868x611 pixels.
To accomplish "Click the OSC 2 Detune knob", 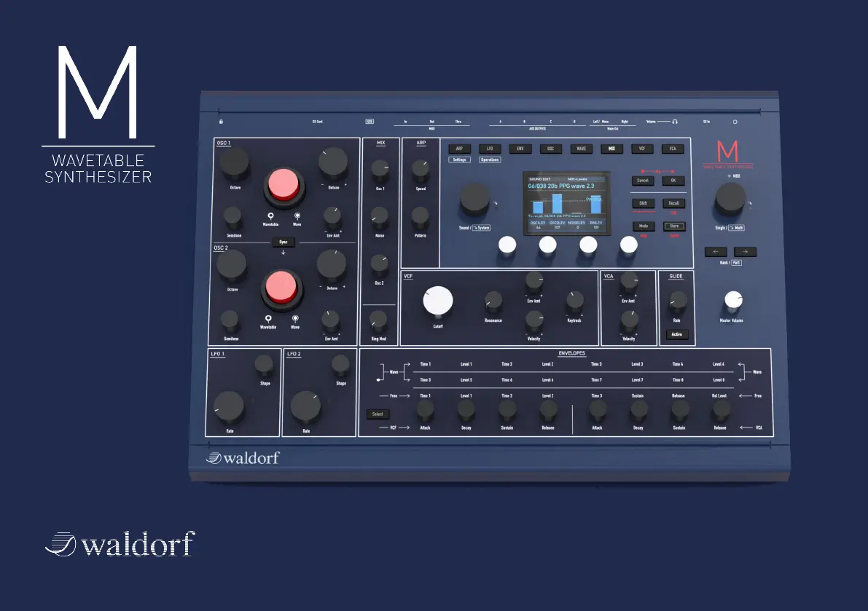I will pyautogui.click(x=332, y=265).
